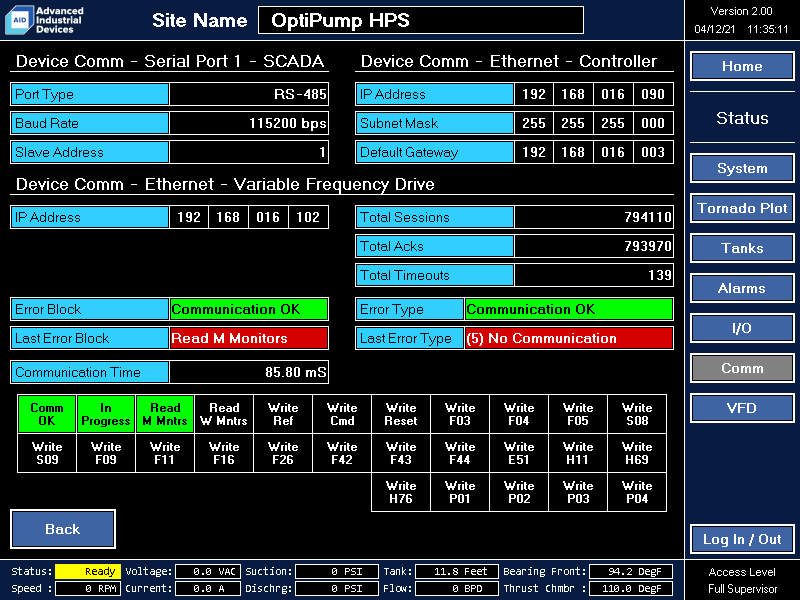Click the Write E51 status cell
Screen dimensions: 800x600
point(519,453)
